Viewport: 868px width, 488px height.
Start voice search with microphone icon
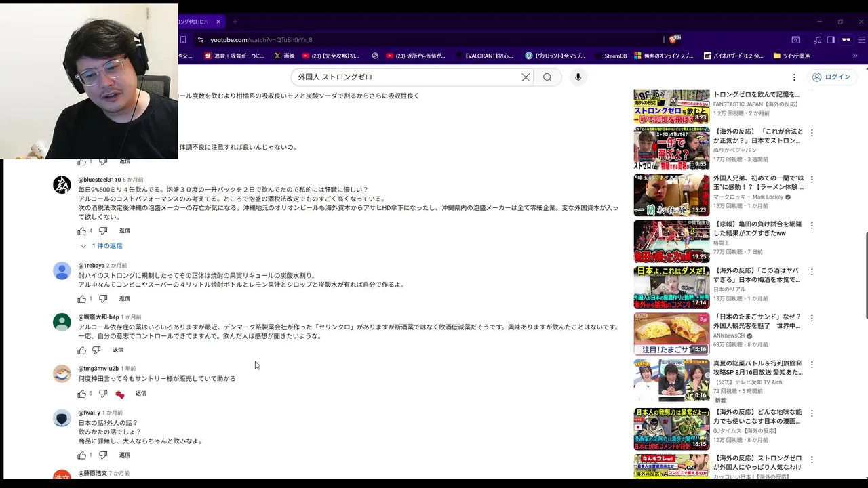coord(578,77)
